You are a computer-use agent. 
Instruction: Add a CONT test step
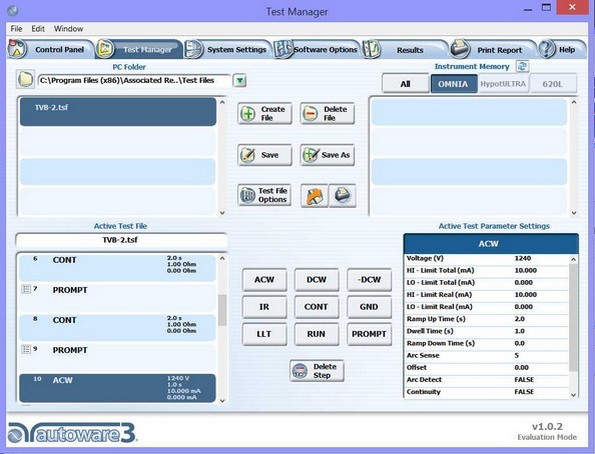pyautogui.click(x=316, y=307)
